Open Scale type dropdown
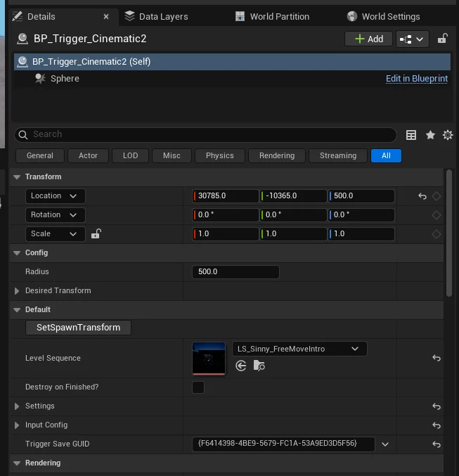459x476 pixels. (56, 234)
